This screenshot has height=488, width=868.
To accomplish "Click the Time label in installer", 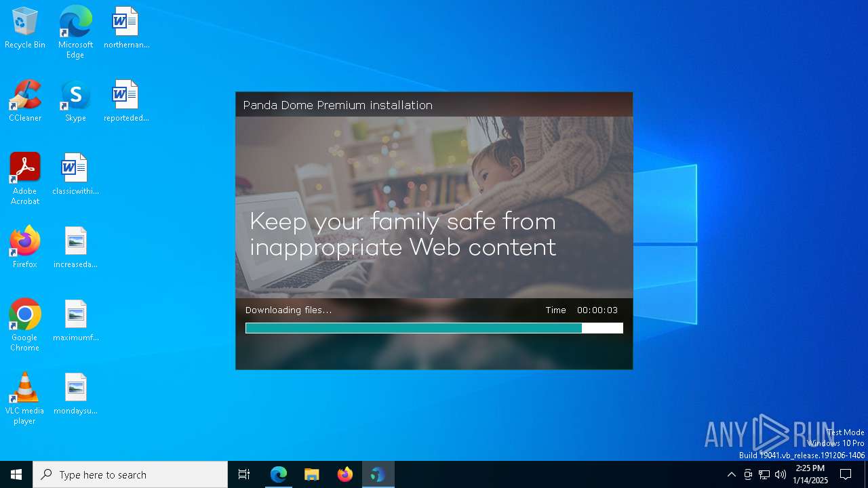I will (x=555, y=310).
